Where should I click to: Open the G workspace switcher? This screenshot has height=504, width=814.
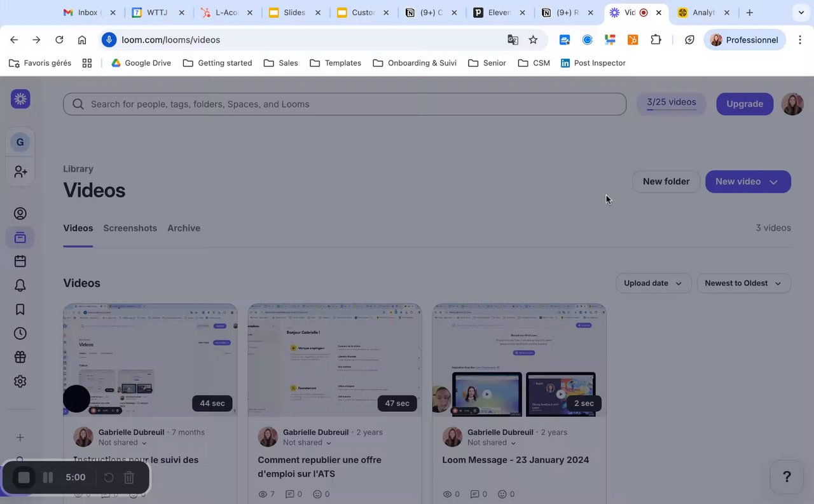[20, 142]
